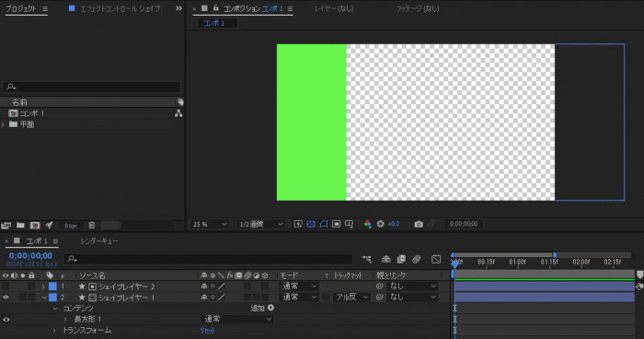
Task: Select コンポ 1 item in Project panel
Action: pyautogui.click(x=32, y=113)
